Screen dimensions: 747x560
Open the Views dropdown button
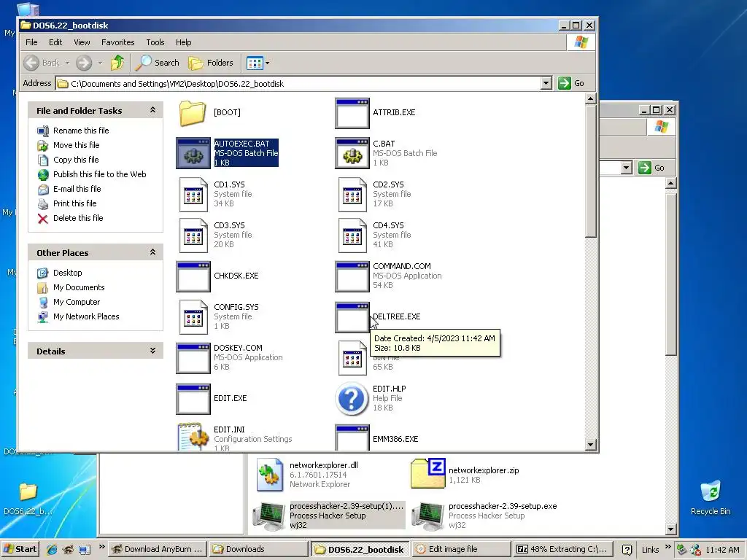258,63
